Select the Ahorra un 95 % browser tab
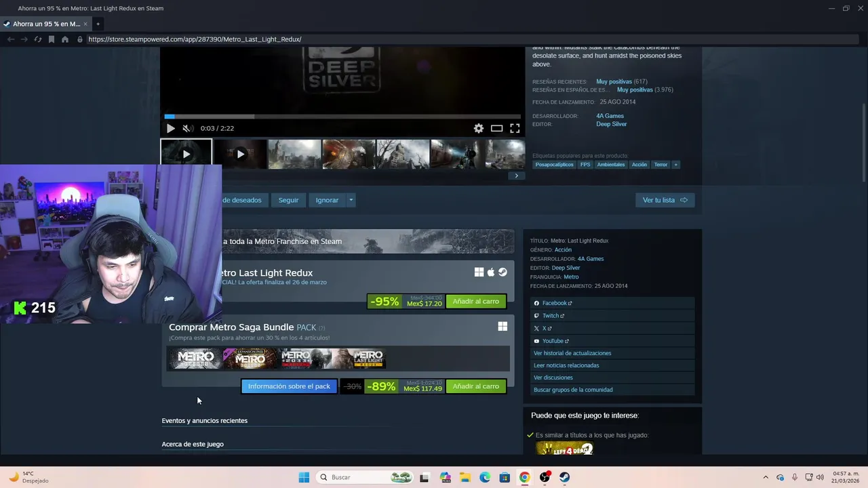868x488 pixels. coord(45,24)
